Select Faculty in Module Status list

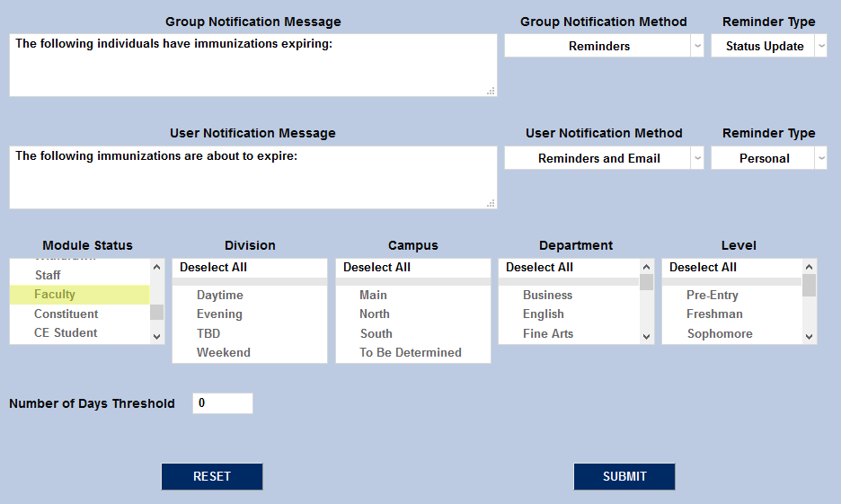79,295
